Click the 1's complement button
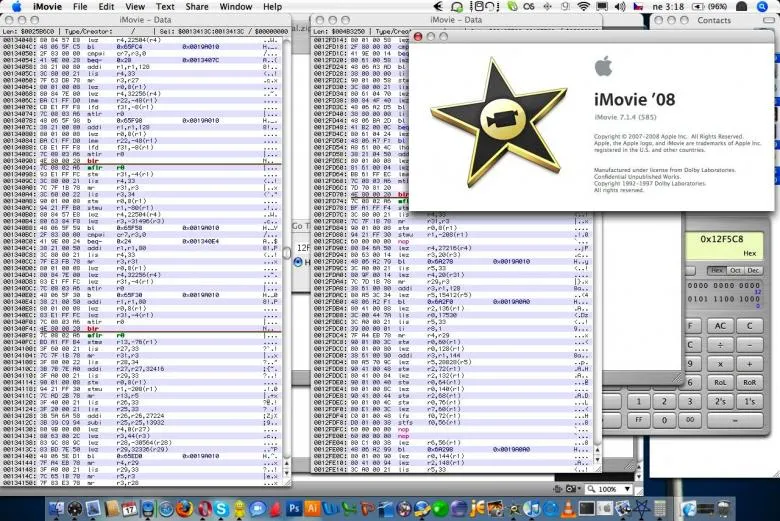The image size is (780, 521). coord(750,401)
